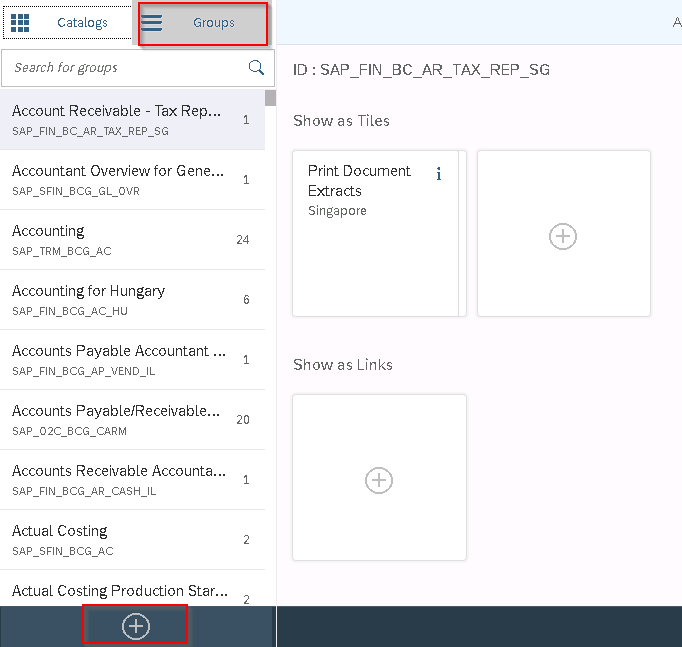Switch to the Groups tab
The image size is (682, 647).
[213, 22]
